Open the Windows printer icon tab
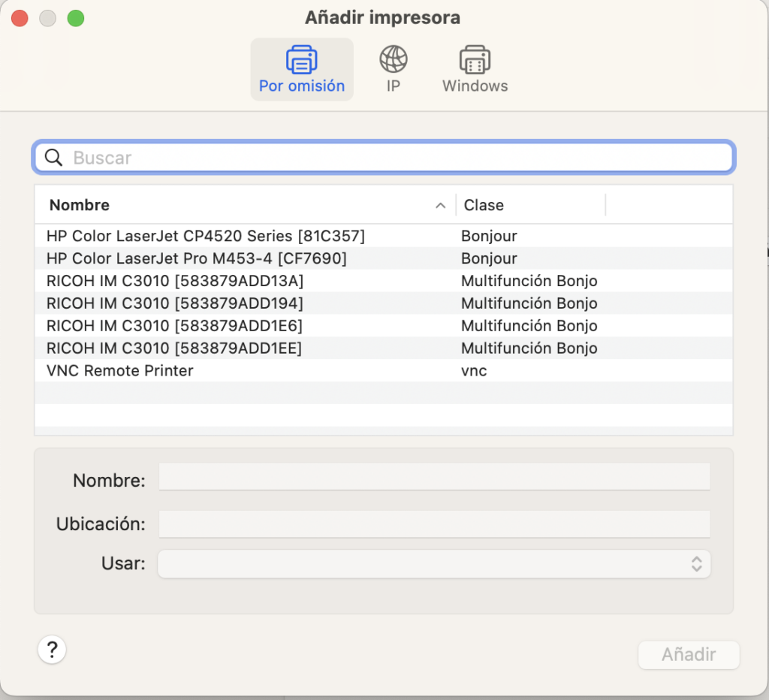The image size is (769, 700). 475,60
